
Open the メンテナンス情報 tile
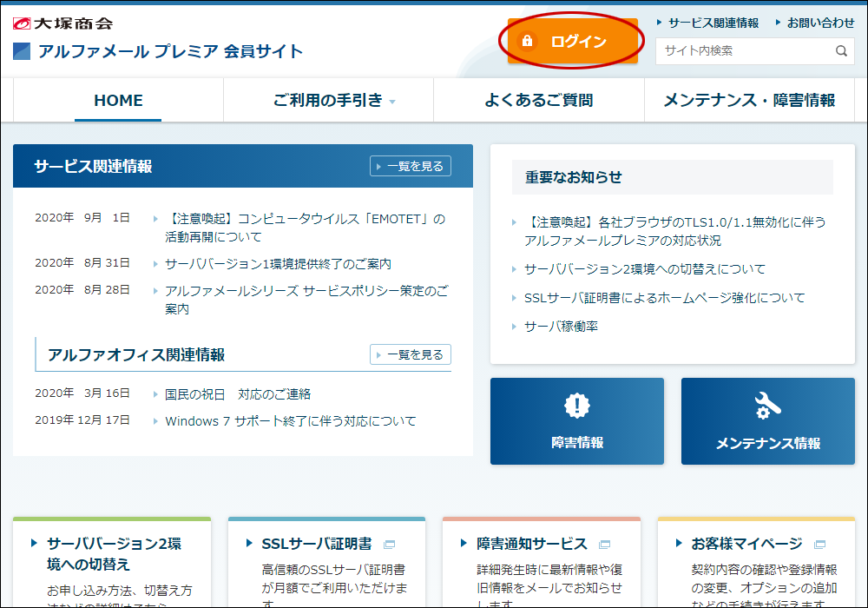(768, 421)
